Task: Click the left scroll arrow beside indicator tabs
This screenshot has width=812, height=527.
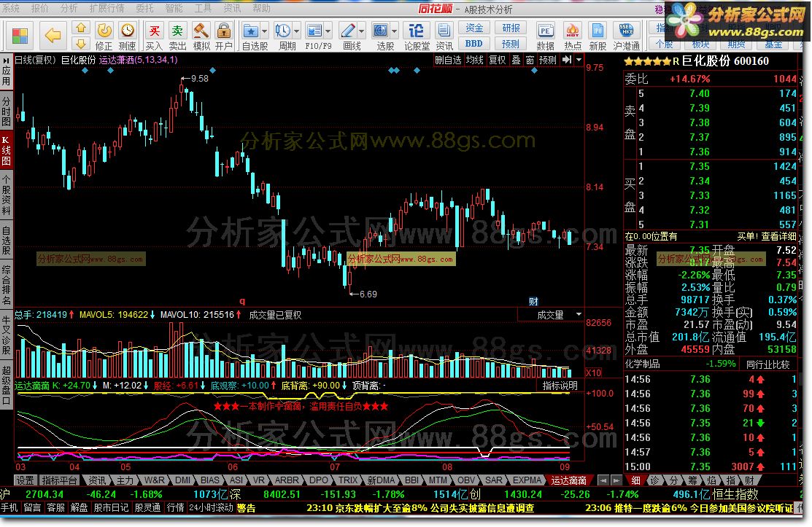Action: (x=603, y=480)
